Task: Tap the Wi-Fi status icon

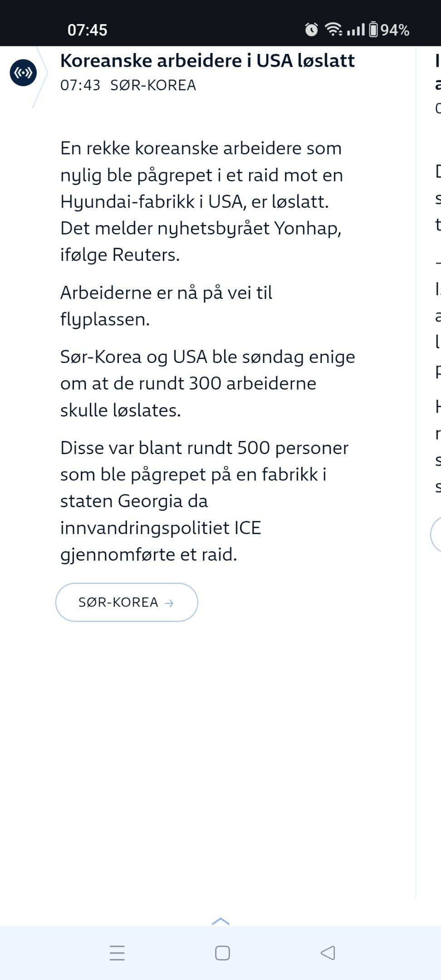Action: coord(333,29)
